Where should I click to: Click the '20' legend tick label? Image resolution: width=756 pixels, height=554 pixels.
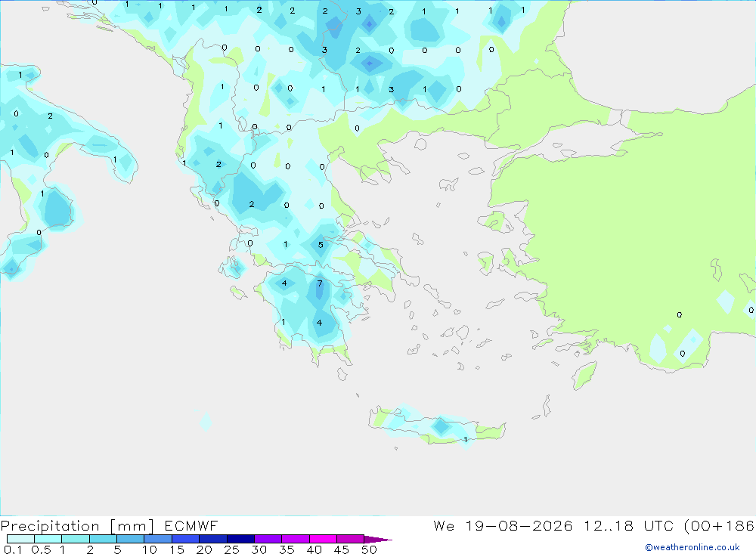204,549
